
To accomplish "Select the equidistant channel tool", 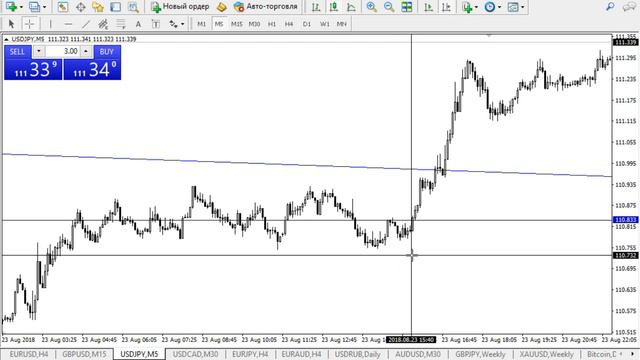I will 103,24.
